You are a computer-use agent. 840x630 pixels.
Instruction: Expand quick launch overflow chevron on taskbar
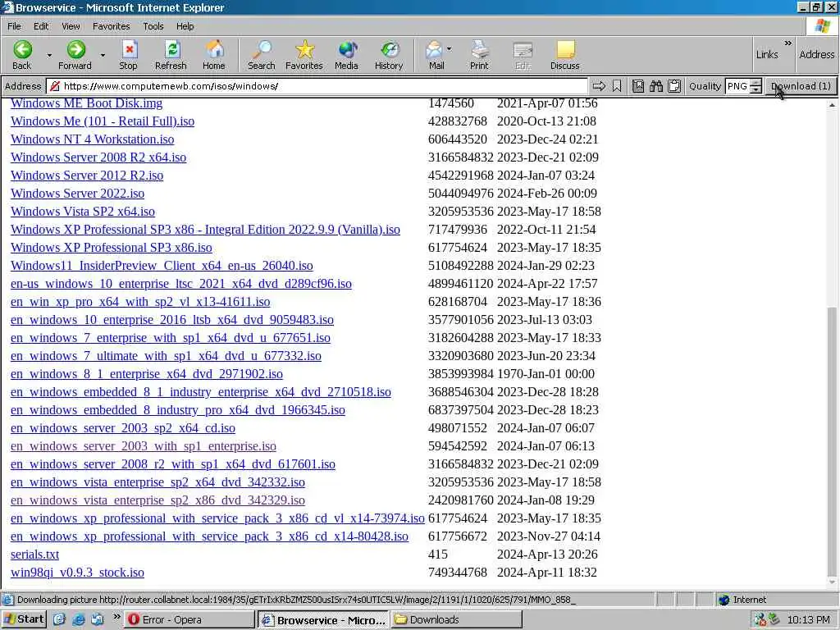[x=116, y=617]
